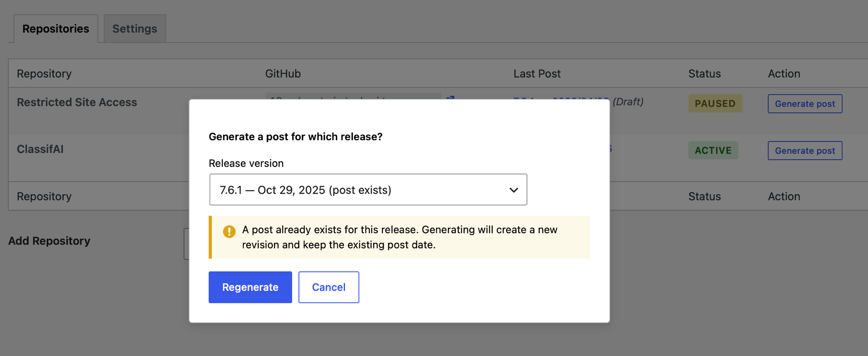This screenshot has width=868, height=356.
Task: Click the top Action column header
Action: [784, 74]
